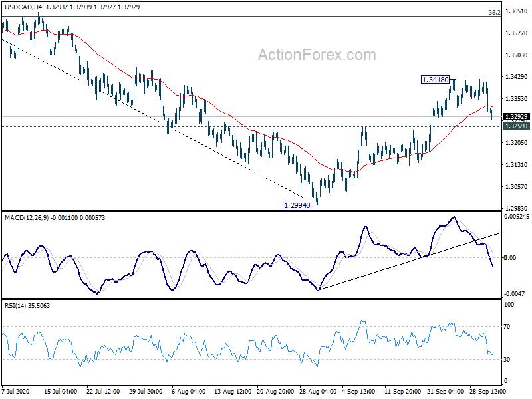Click the 1.32590 support level tag
This screenshot has width=532, height=399.
coord(517,126)
